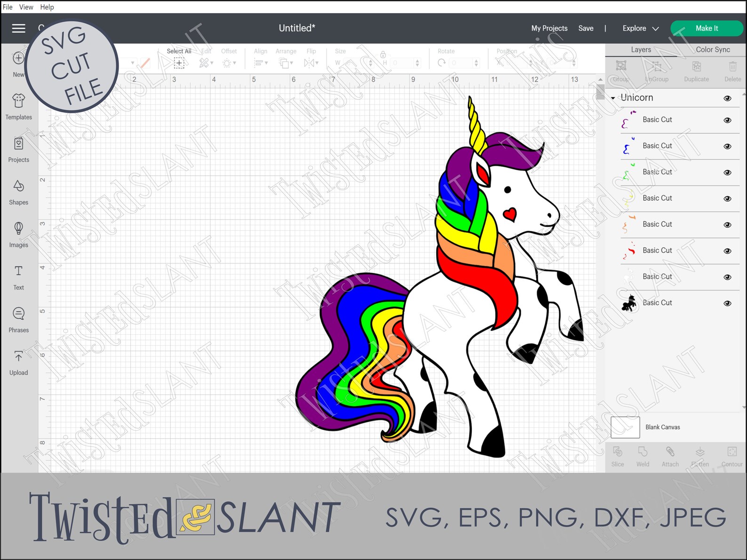Collapse the Unicorn layer group
This screenshot has width=747, height=560.
[x=613, y=98]
